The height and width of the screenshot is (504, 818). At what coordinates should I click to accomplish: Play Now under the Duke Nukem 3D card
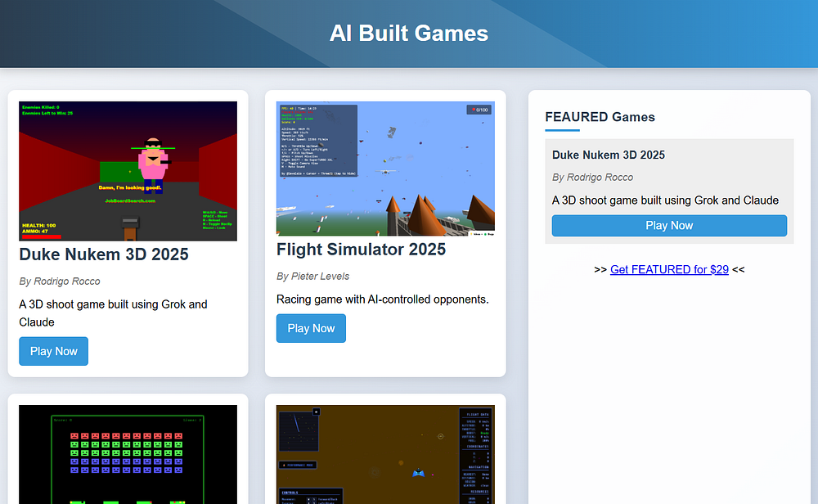coord(54,351)
